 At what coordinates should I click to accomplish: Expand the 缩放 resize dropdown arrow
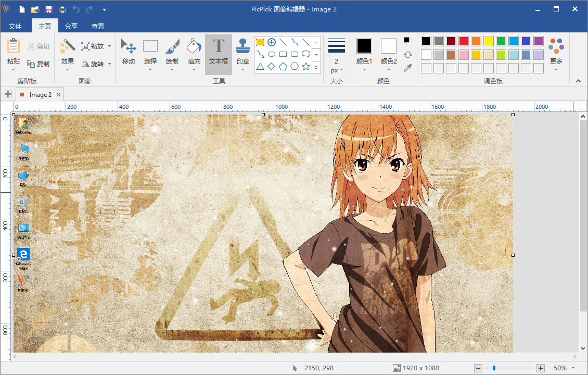coord(109,46)
